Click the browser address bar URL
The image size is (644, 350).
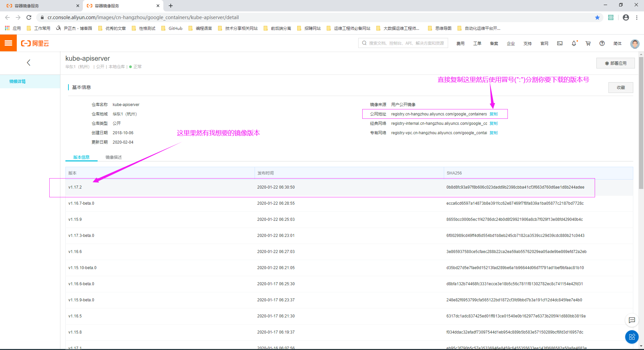[x=143, y=17]
